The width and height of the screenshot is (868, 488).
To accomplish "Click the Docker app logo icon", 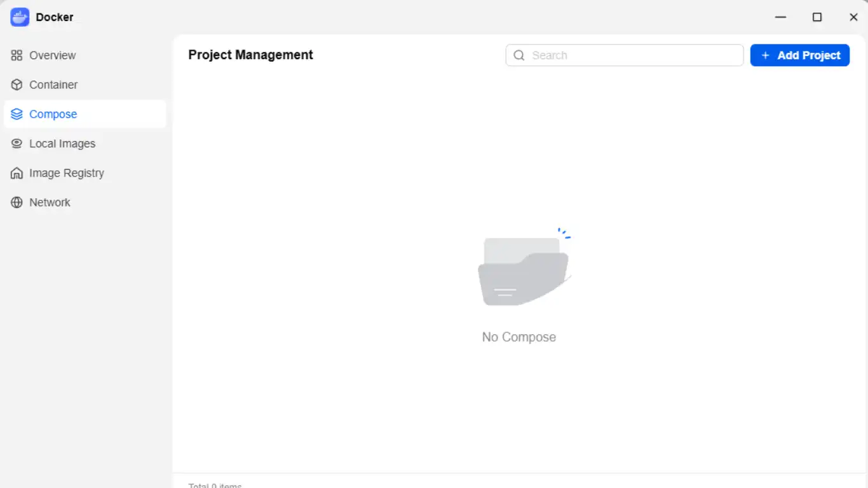I will click(20, 17).
